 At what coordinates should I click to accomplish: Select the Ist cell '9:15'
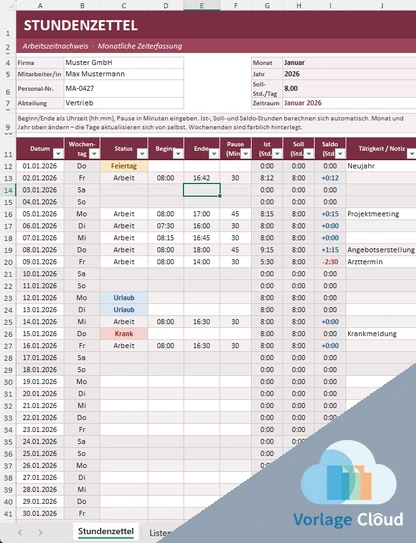pyautogui.click(x=267, y=250)
